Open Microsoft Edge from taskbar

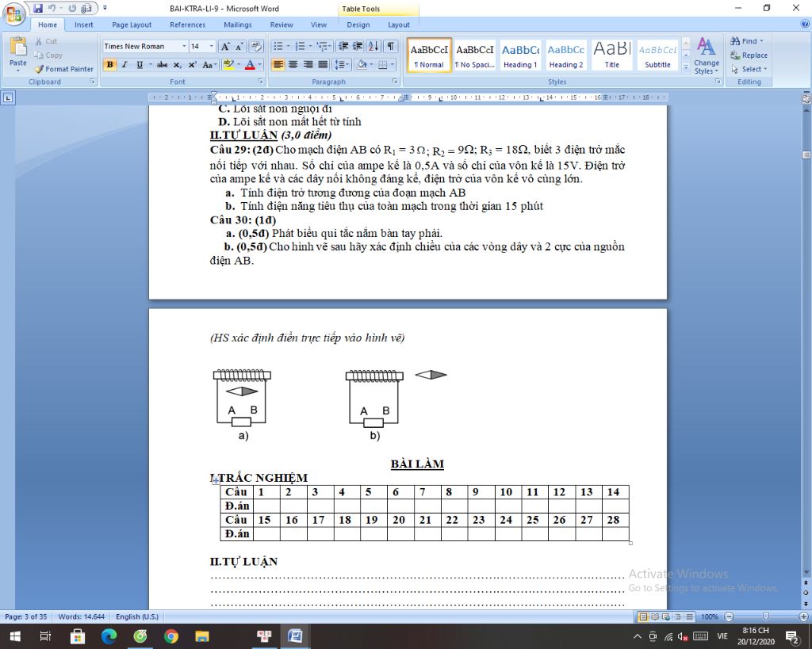109,636
